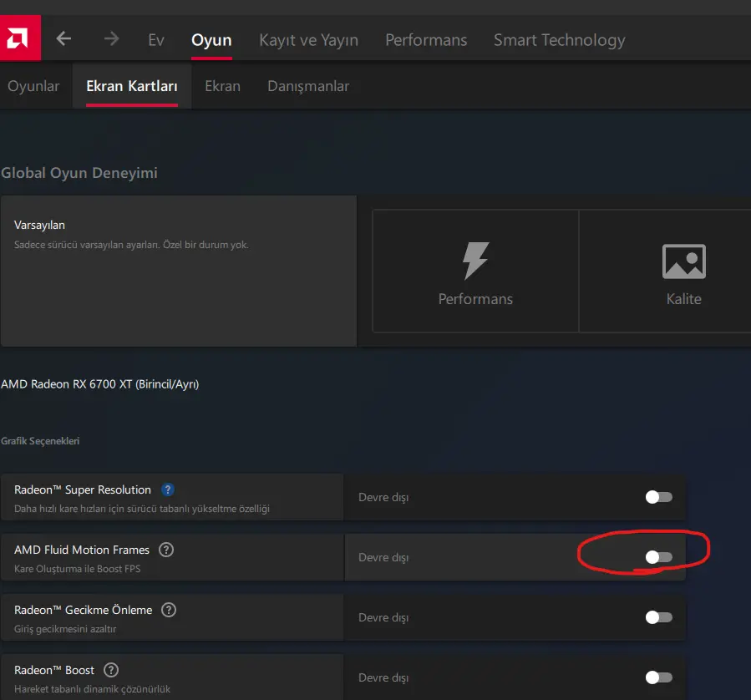Screen dimensions: 751x700
Task: Switch to the Oyunlar sub-tab
Action: [x=33, y=86]
